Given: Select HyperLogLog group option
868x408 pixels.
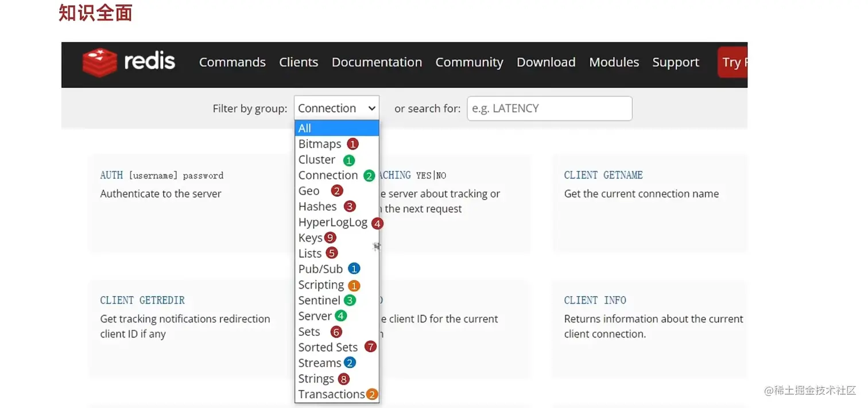Looking at the screenshot, I should point(337,222).
